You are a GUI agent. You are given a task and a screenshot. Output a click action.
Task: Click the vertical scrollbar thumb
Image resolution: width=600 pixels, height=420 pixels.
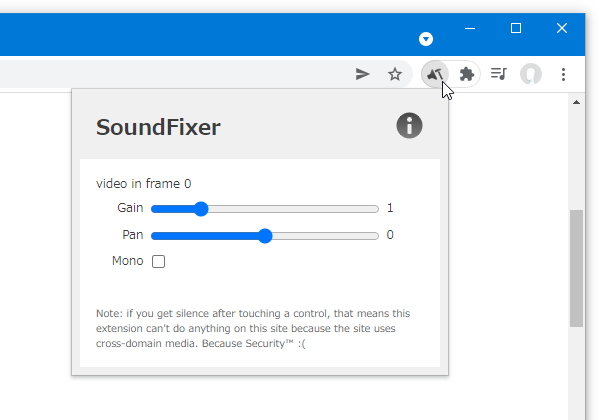tap(576, 268)
